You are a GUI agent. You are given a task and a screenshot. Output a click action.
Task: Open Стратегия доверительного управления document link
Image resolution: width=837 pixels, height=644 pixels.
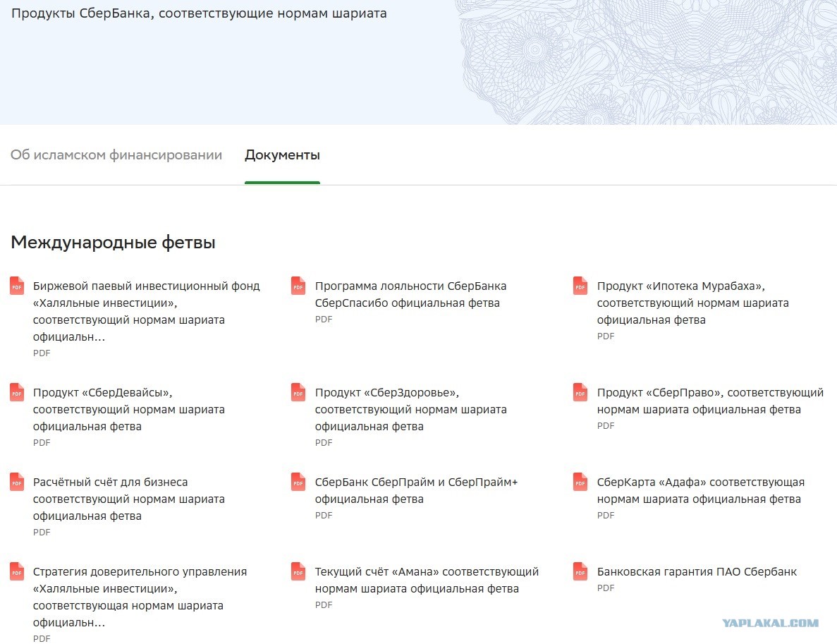(140, 597)
